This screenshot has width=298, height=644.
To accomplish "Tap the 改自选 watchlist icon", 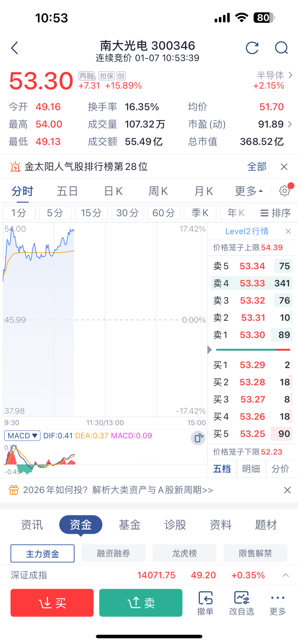I will [241, 603].
